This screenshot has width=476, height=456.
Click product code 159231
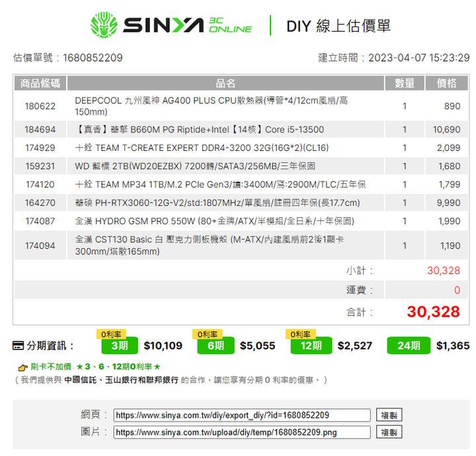tap(40, 166)
